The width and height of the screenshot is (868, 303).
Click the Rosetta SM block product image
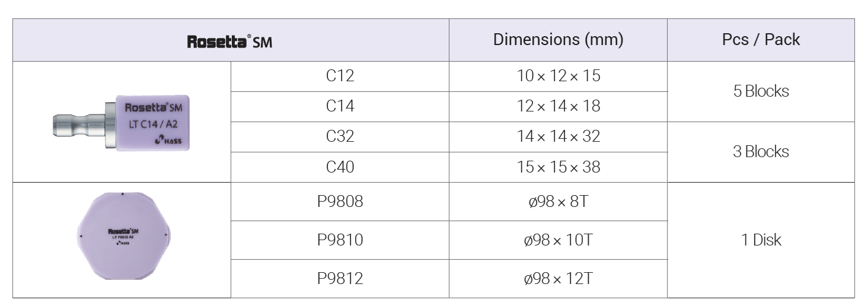[x=122, y=123]
